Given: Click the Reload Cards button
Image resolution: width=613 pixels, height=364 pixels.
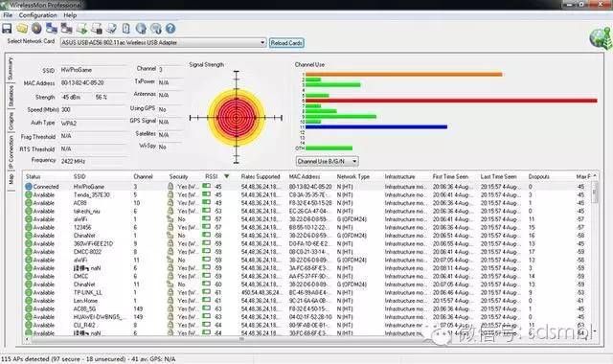Looking at the screenshot, I should 286,43.
